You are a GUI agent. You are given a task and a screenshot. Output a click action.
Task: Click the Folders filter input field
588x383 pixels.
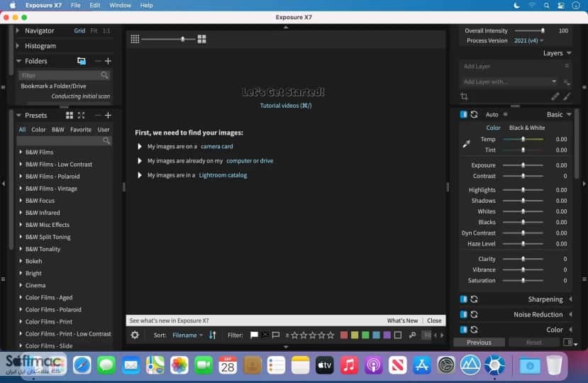click(64, 75)
